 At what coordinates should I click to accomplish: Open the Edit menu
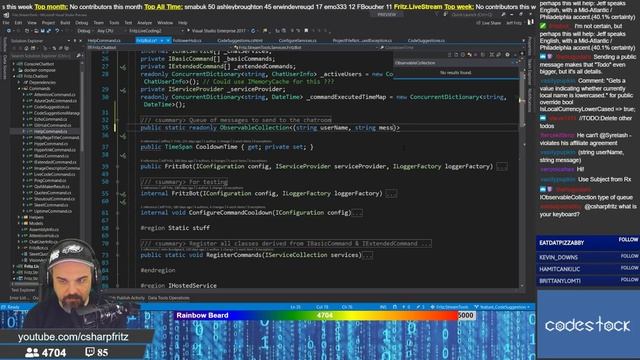(18, 23)
